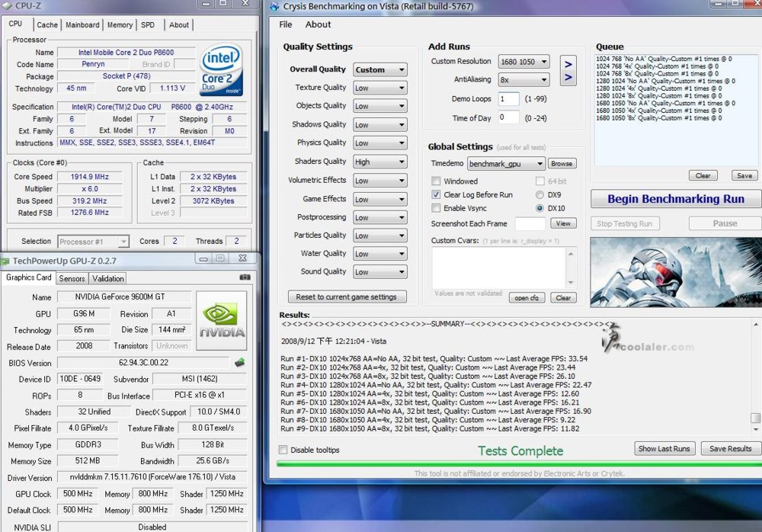This screenshot has height=532, width=762.
Task: Click the Demo Loops input field
Action: pyautogui.click(x=509, y=99)
